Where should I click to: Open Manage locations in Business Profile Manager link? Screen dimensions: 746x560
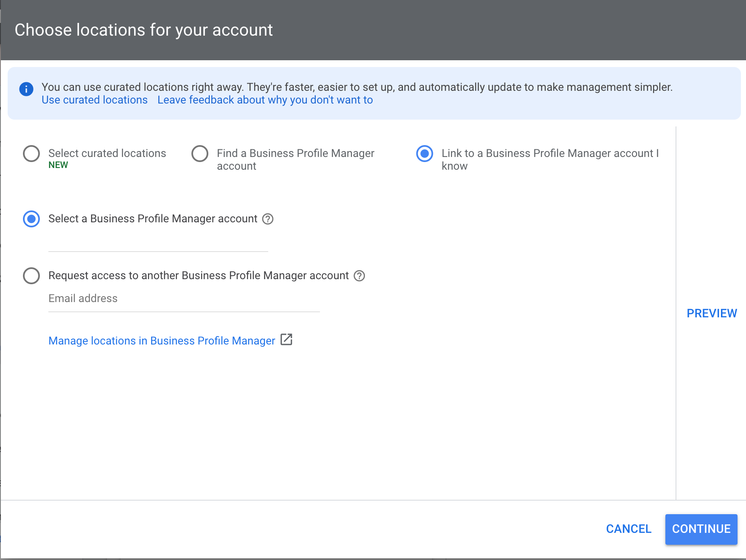[x=162, y=341]
